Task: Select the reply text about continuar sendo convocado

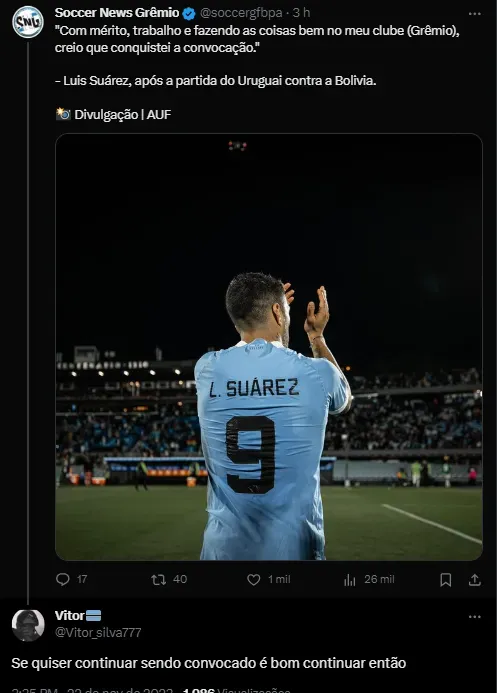Action: click(x=209, y=663)
